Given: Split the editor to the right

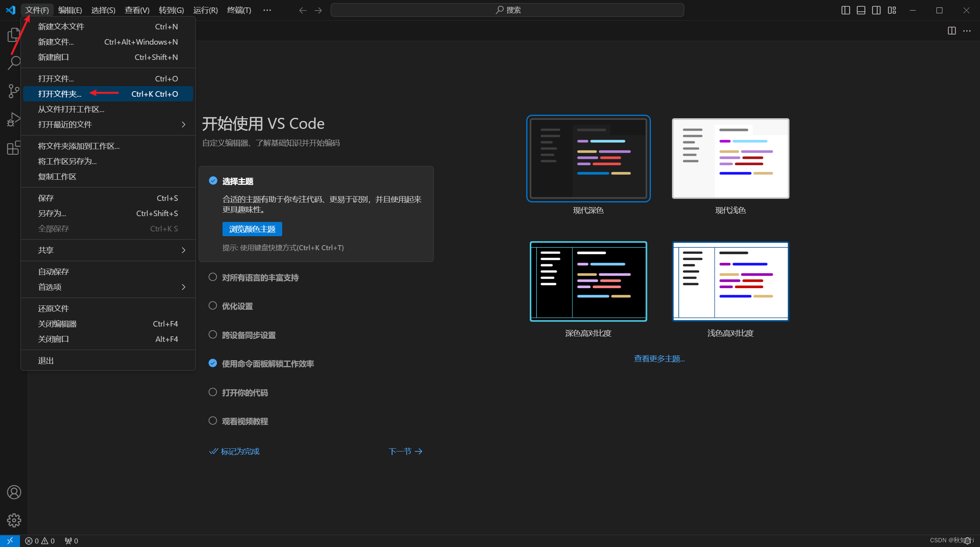Looking at the screenshot, I should [951, 31].
